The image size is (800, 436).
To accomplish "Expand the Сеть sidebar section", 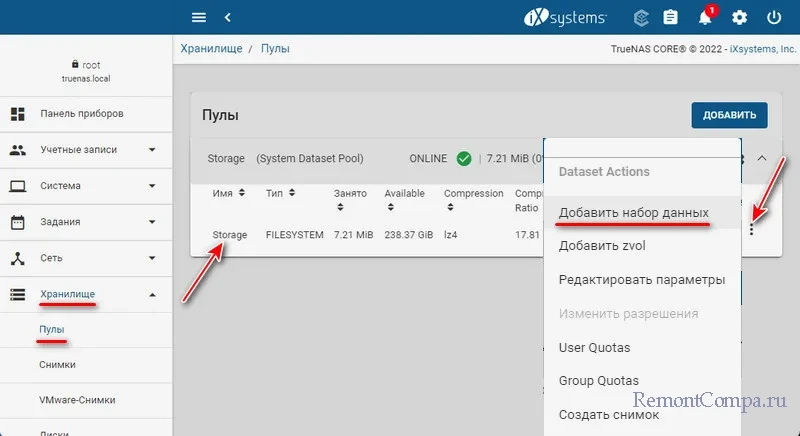I will (152, 258).
